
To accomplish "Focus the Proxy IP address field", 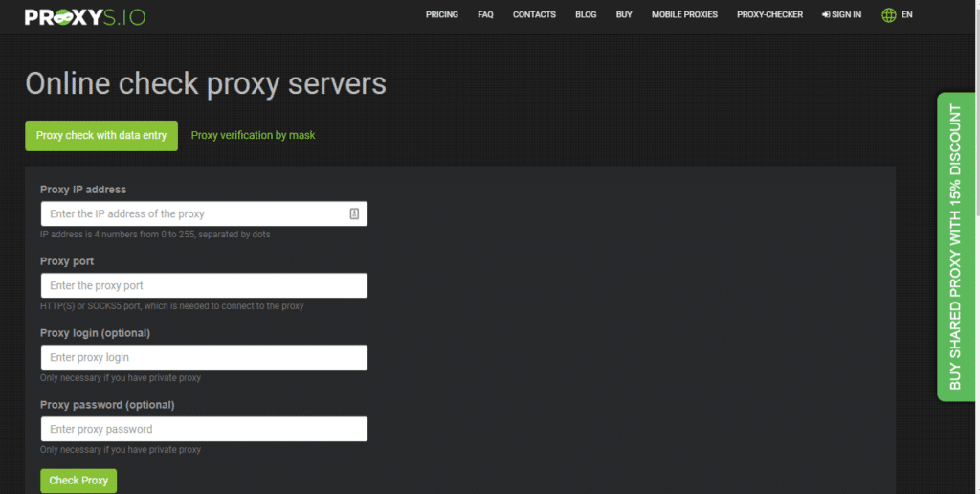I will click(204, 213).
